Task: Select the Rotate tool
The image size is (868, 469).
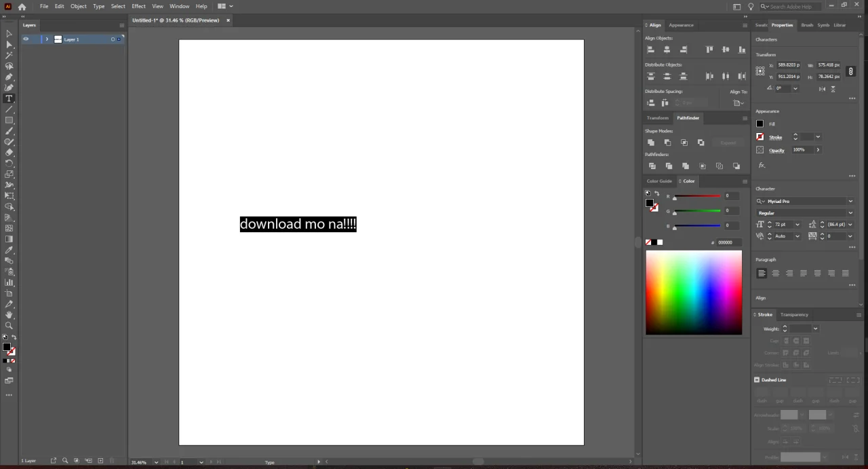Action: (x=9, y=164)
